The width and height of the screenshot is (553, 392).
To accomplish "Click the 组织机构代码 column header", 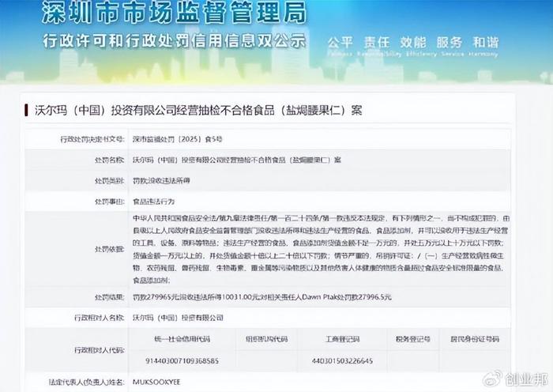I will click(267, 339).
